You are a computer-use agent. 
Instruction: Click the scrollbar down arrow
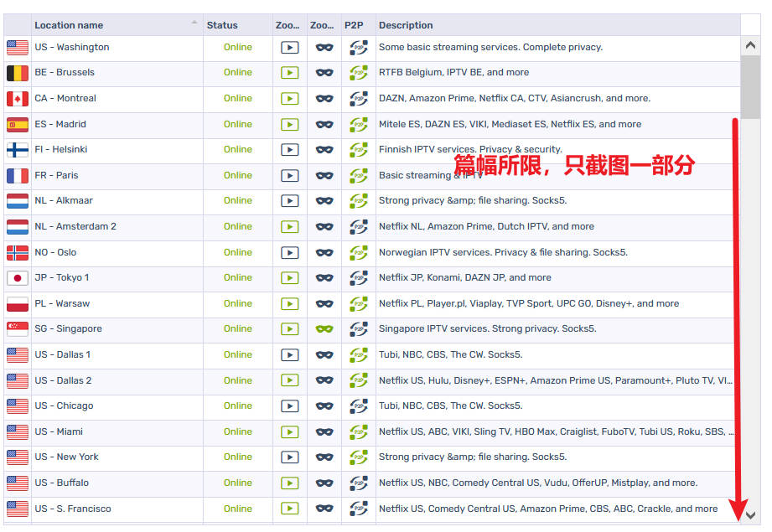pos(751,514)
